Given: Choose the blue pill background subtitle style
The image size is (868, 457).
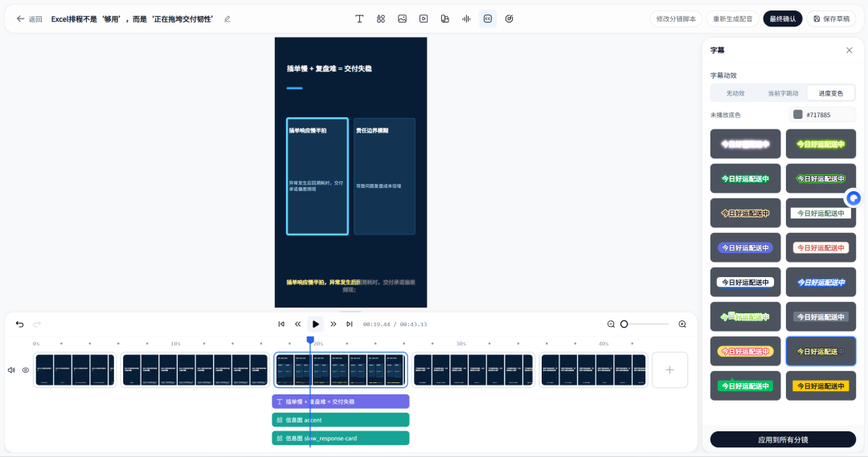Looking at the screenshot, I should (745, 248).
